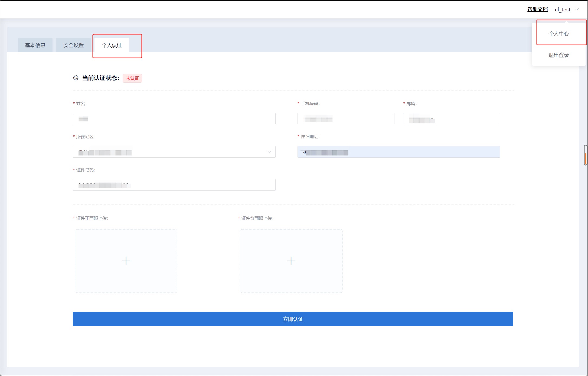The width and height of the screenshot is (588, 376).
Task: Choose 个人中心 from the user menu
Action: coord(558,34)
